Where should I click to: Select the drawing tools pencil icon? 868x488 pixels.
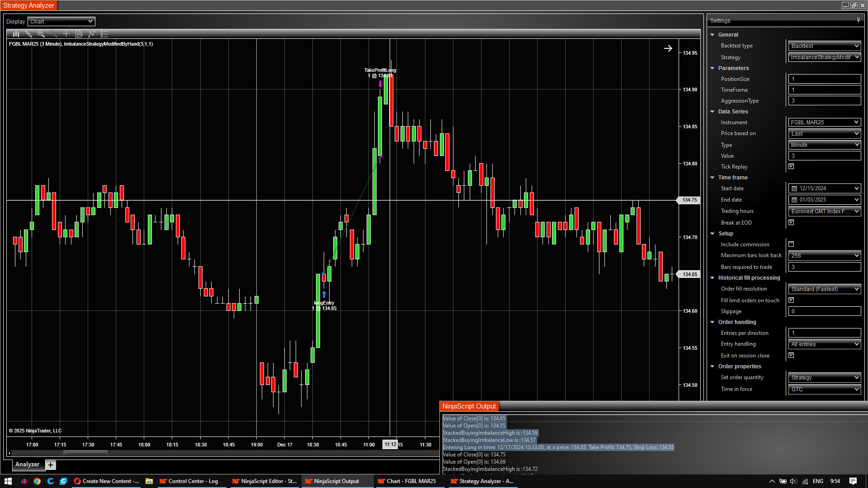pyautogui.click(x=28, y=34)
